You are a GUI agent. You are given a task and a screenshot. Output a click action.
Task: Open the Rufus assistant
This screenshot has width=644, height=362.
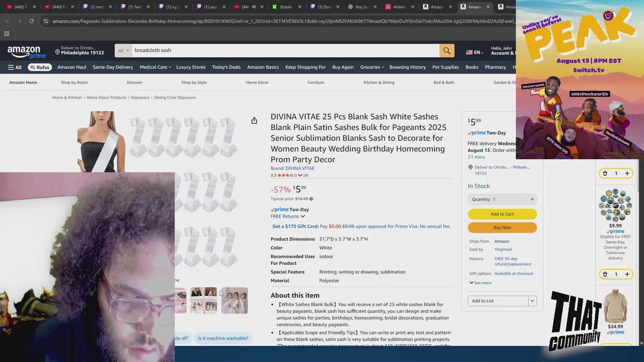pyautogui.click(x=40, y=67)
